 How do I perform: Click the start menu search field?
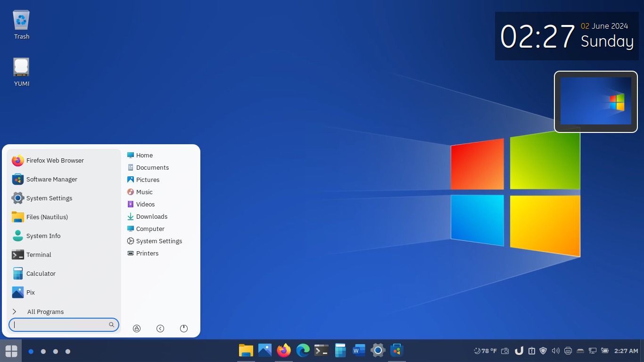(60, 325)
